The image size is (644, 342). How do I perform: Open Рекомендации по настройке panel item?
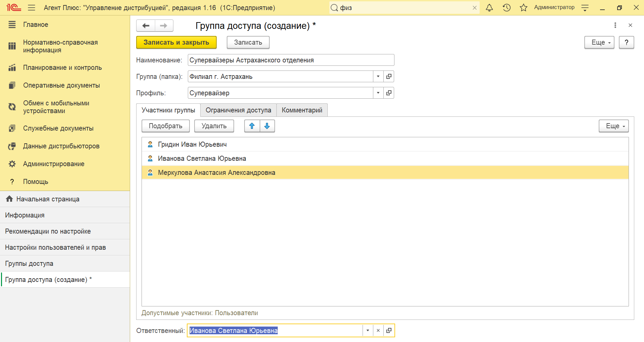coord(65,231)
